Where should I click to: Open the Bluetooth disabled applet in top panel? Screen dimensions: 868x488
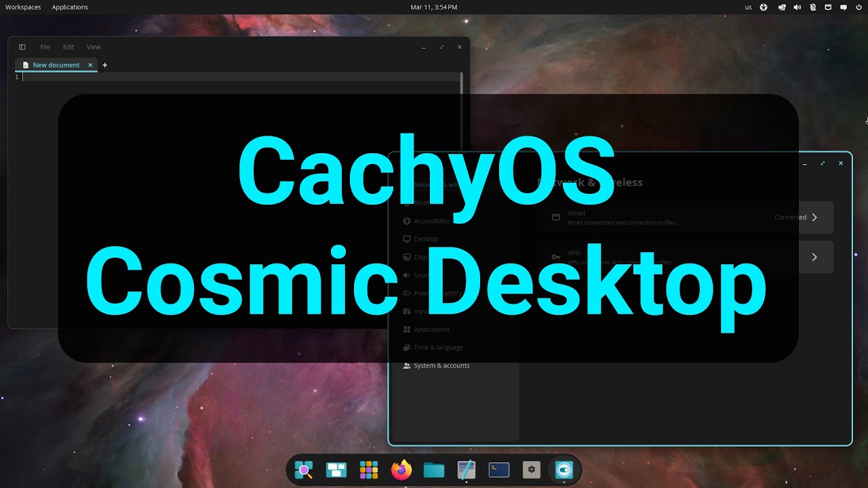pyautogui.click(x=812, y=7)
